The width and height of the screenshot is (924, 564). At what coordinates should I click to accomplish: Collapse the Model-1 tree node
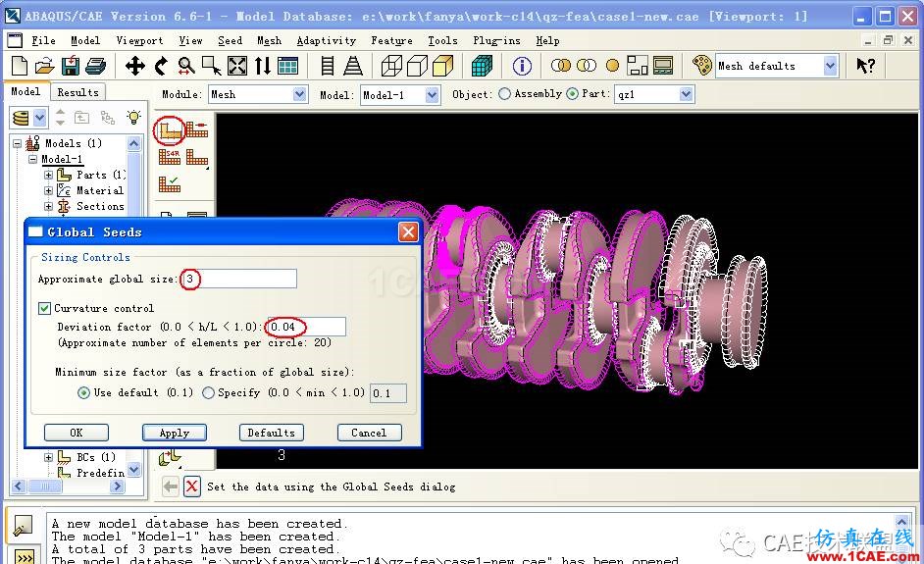[33, 159]
